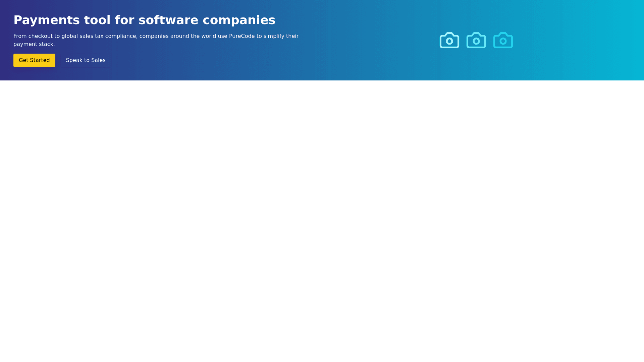The height and width of the screenshot is (362, 644).
Task: Click the word "Payments" in the headline
Action: tap(46, 20)
